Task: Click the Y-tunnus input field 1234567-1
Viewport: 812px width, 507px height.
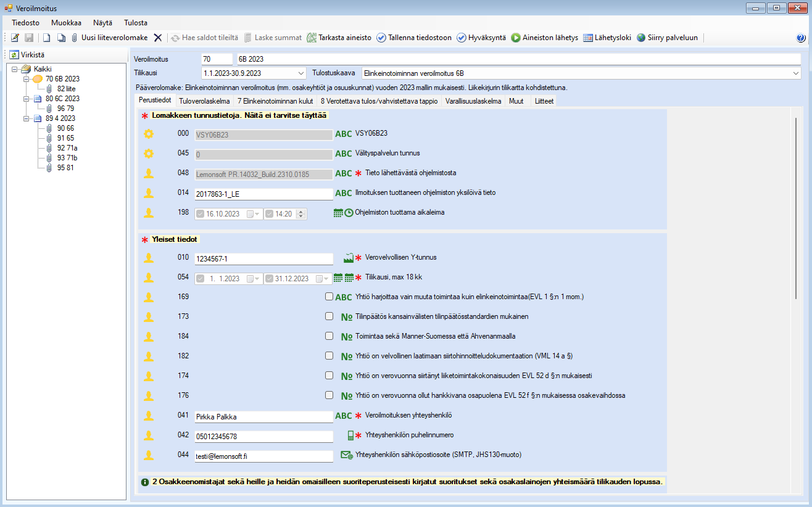Action: pos(263,259)
